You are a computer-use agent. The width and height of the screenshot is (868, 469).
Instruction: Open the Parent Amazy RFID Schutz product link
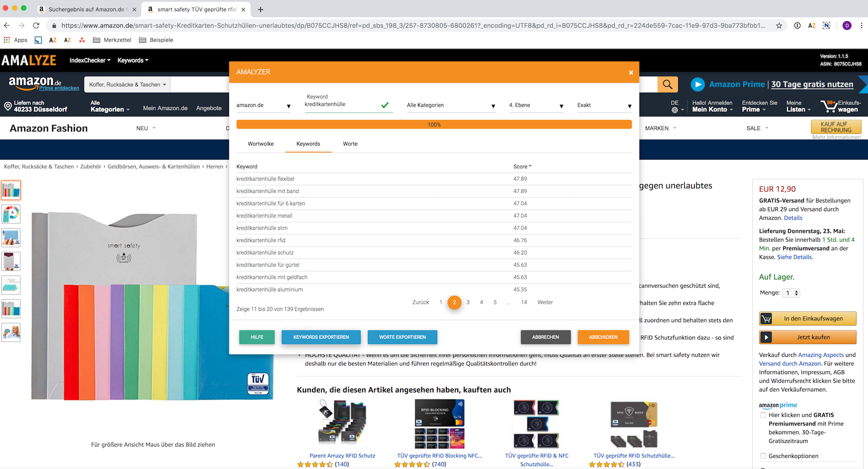click(342, 456)
